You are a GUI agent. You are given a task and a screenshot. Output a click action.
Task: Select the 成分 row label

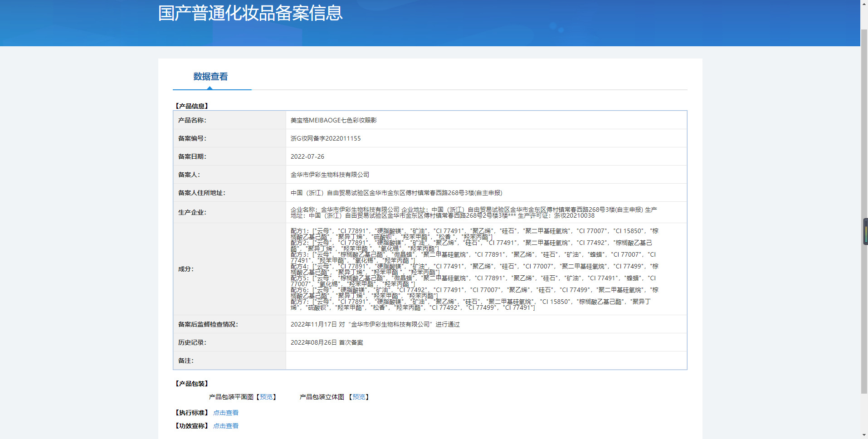[186, 269]
